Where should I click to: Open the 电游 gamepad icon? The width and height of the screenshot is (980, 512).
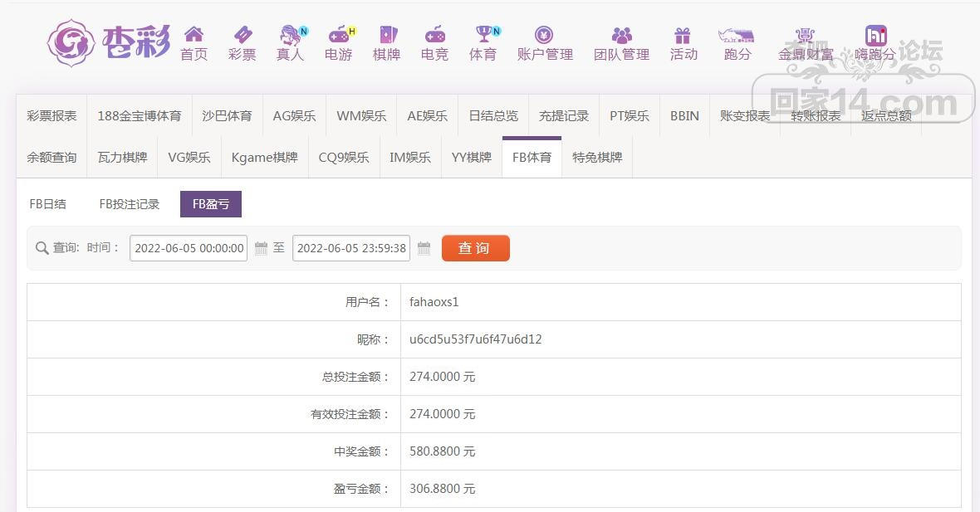[x=339, y=35]
